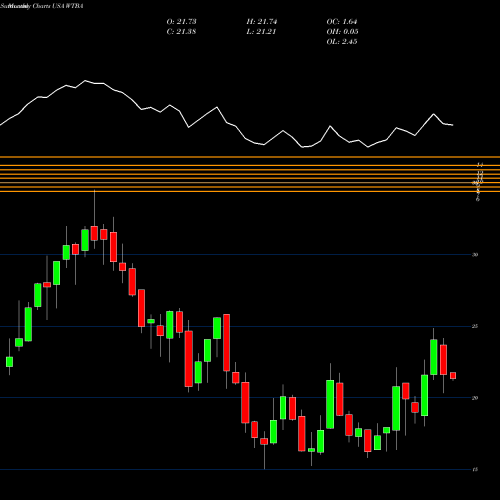Click the 30 price axis label
The width and height of the screenshot is (500, 500).
pos(475,255)
